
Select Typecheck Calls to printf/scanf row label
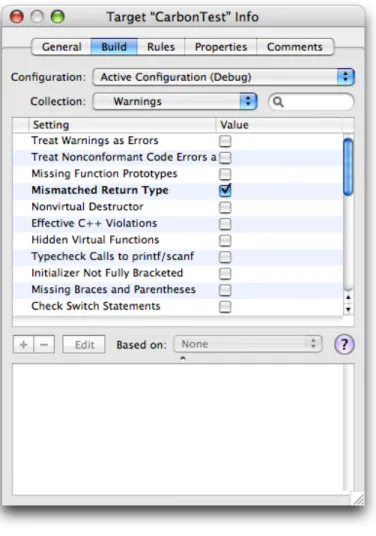click(112, 256)
